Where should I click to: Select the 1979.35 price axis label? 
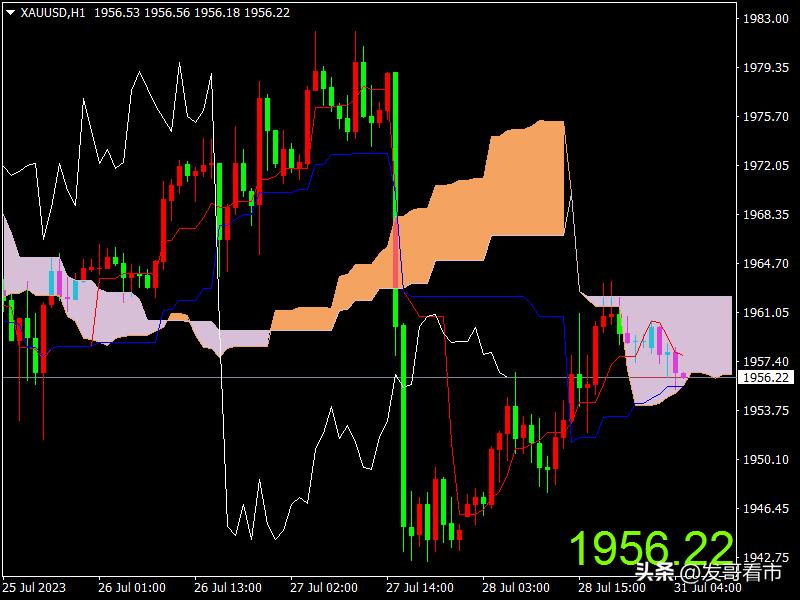coord(765,68)
